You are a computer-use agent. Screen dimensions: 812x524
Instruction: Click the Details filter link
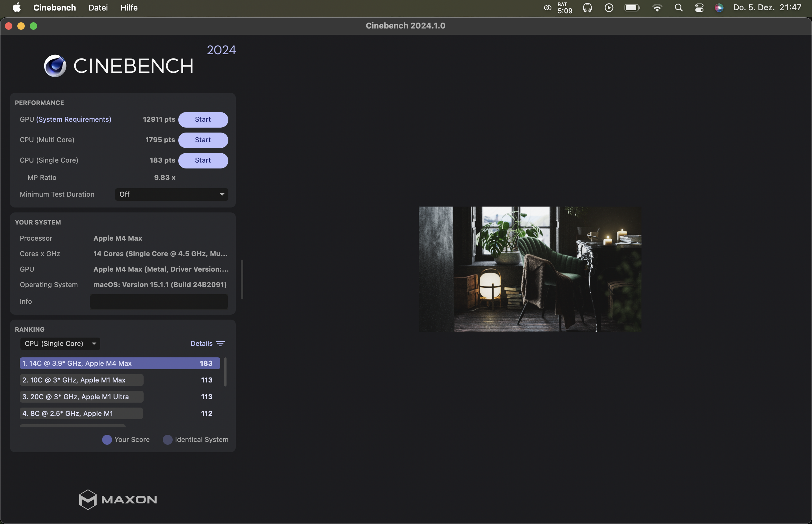(201, 344)
